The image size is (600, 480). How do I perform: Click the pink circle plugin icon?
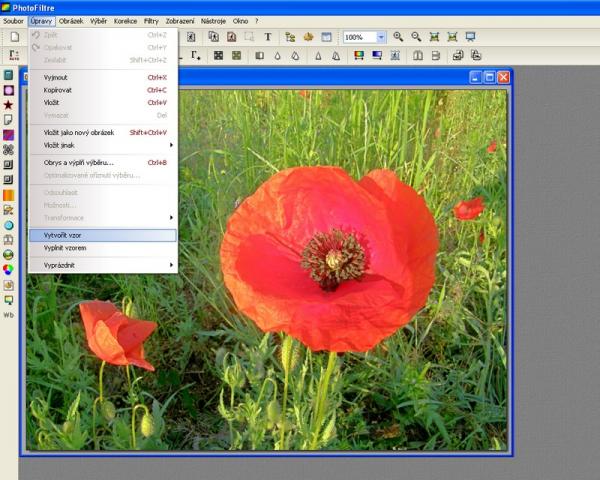pyautogui.click(x=8, y=90)
